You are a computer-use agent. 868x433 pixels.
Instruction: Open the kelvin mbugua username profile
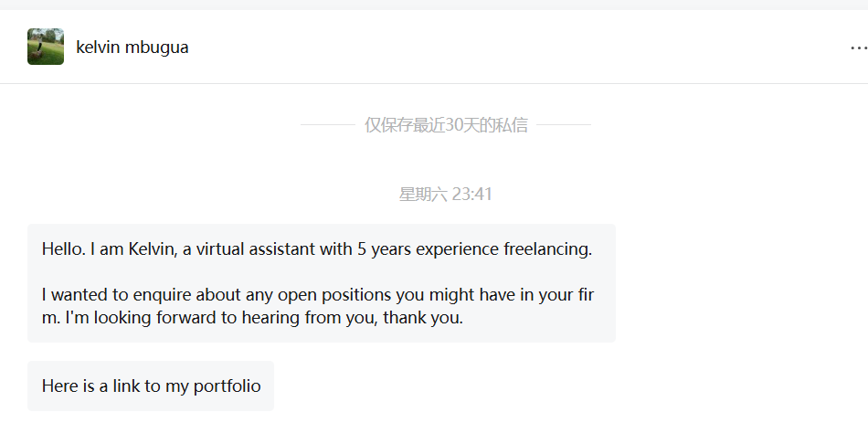pyautogui.click(x=132, y=48)
